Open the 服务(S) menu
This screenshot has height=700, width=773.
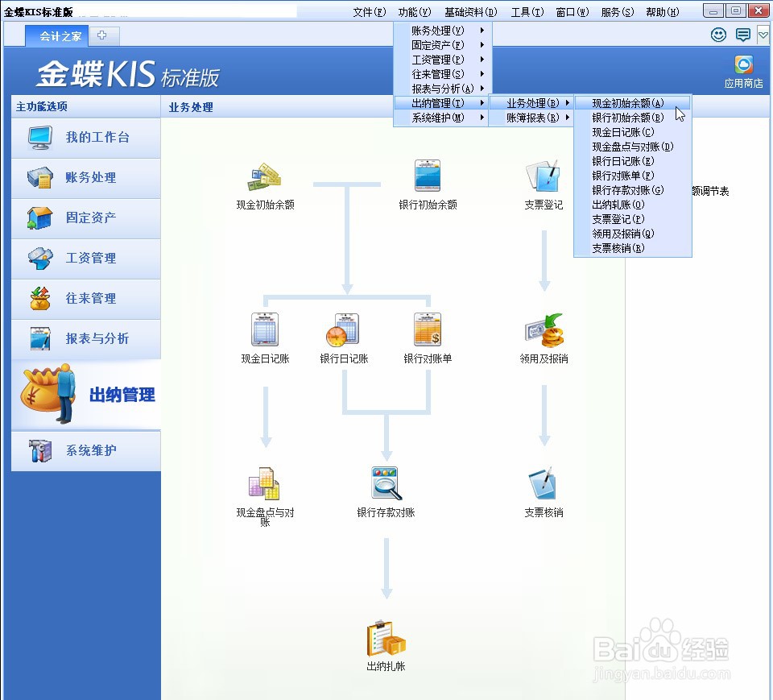pyautogui.click(x=618, y=12)
